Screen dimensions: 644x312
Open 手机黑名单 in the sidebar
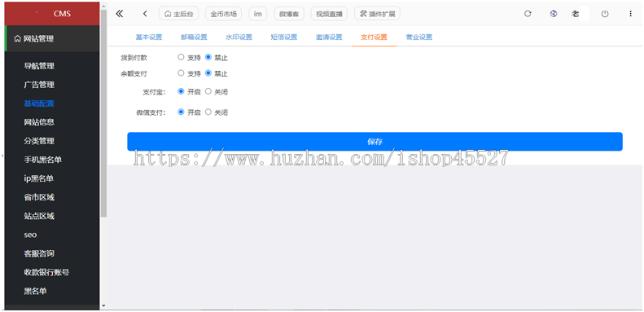click(42, 160)
